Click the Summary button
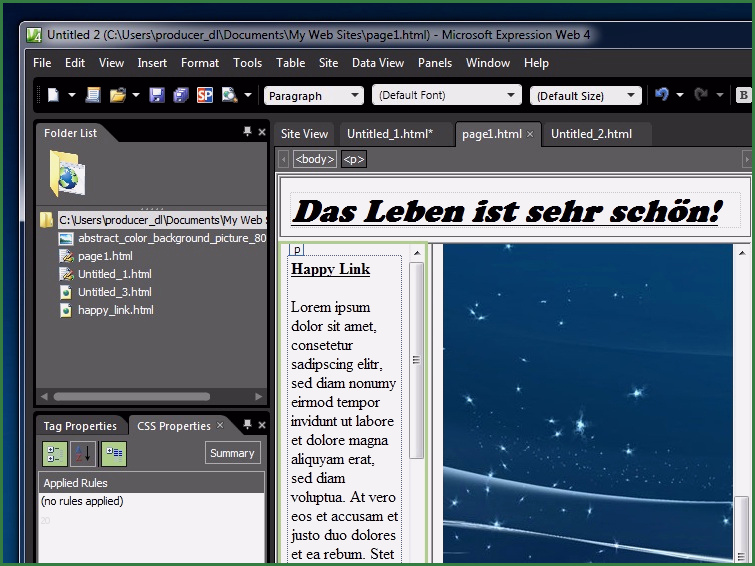This screenshot has width=755, height=566. click(232, 453)
